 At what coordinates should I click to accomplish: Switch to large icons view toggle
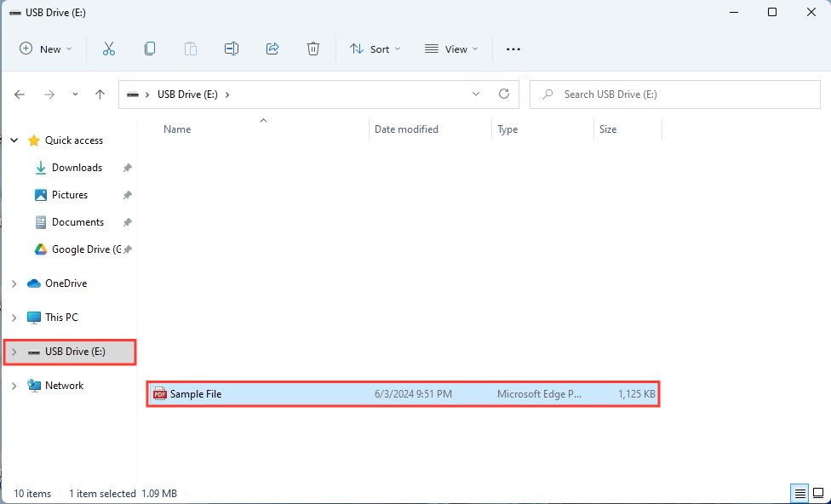(818, 493)
